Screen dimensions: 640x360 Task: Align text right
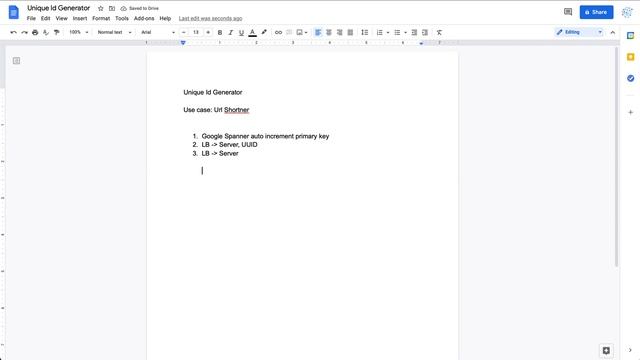coord(339,32)
